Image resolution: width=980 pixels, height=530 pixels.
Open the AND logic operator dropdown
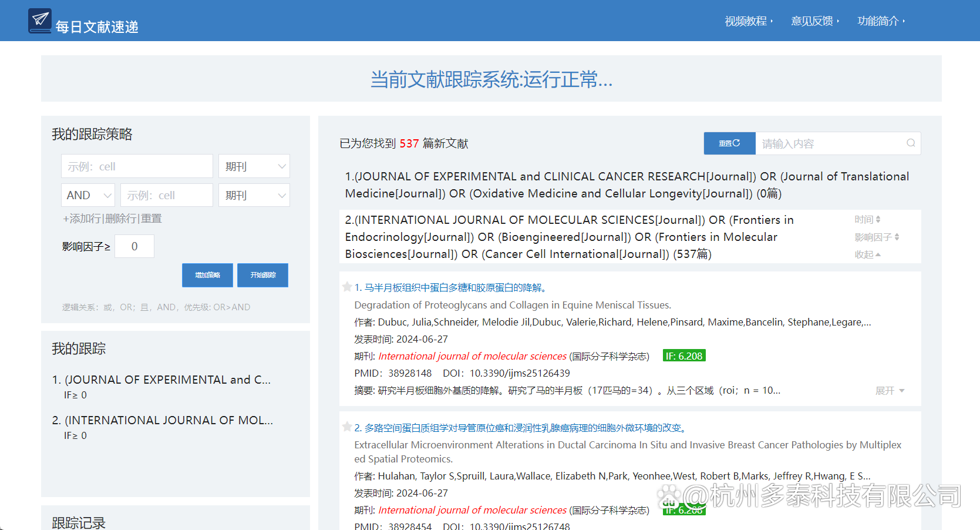click(88, 195)
